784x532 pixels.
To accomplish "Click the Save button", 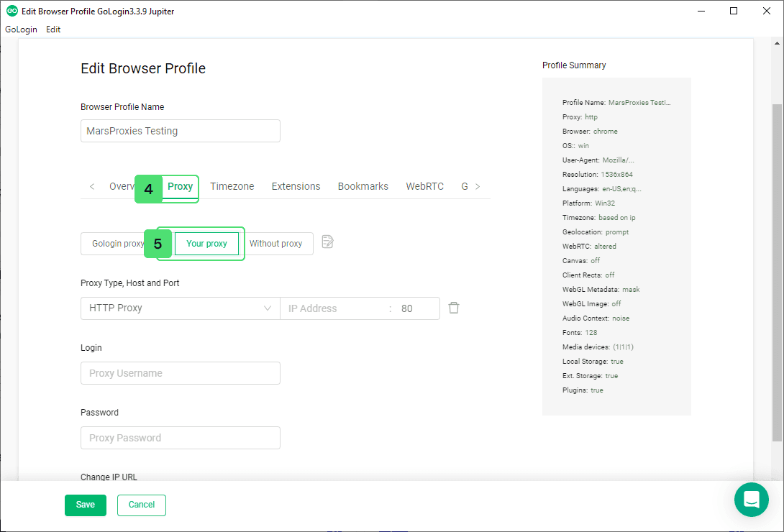I will click(85, 505).
